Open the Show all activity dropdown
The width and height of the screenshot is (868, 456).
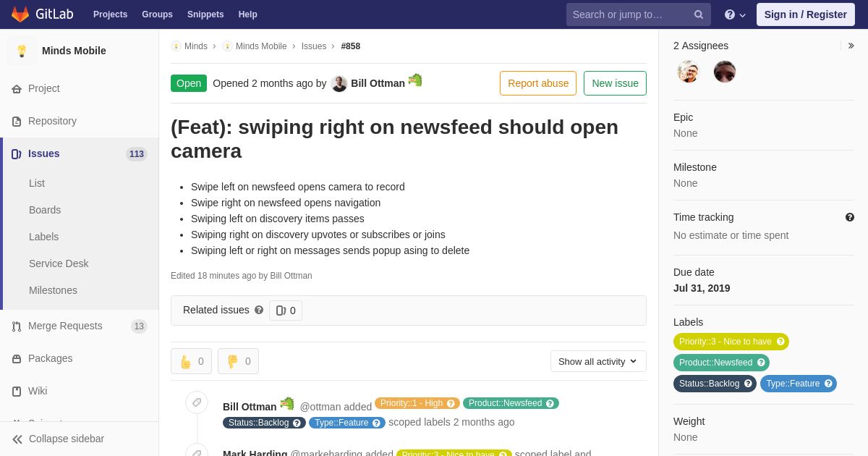click(x=598, y=361)
